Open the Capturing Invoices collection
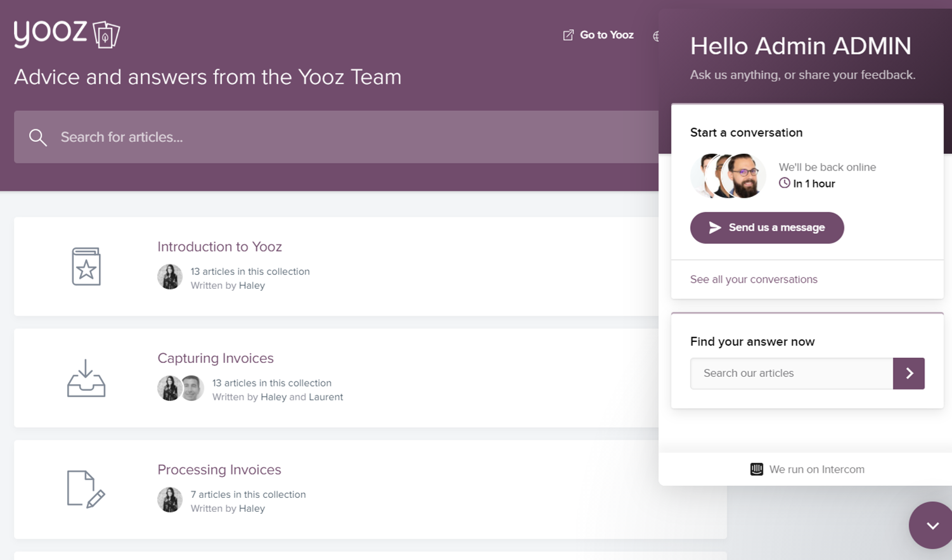The image size is (952, 560). [215, 358]
